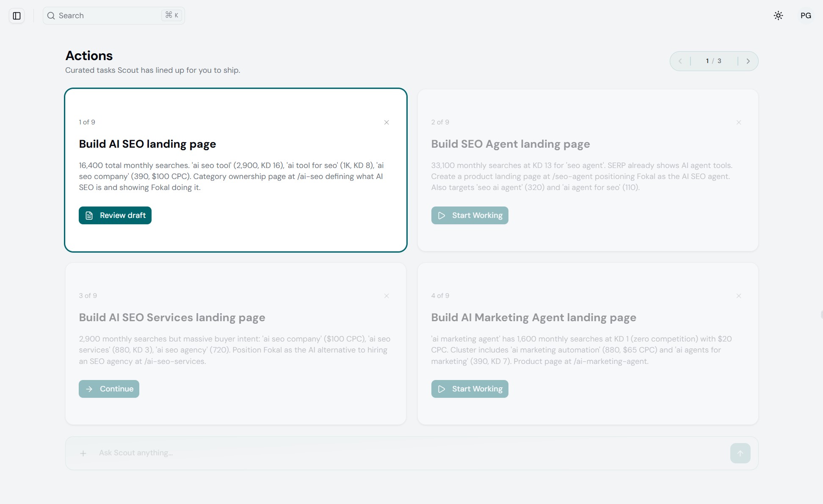Click Continue on AI SEO Services task

tap(109, 389)
